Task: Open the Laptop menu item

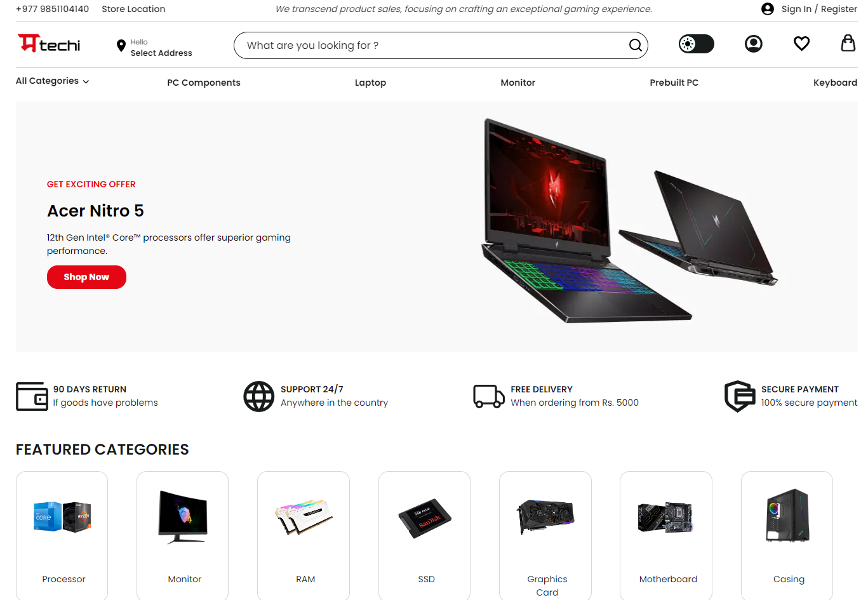Action: [370, 83]
